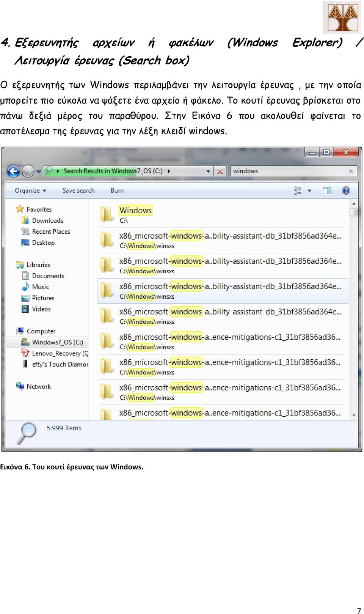Image resolution: width=364 pixels, height=614 pixels.
Task: Select the highlighted a..bility-assistant-db result row
Action: click(x=223, y=291)
